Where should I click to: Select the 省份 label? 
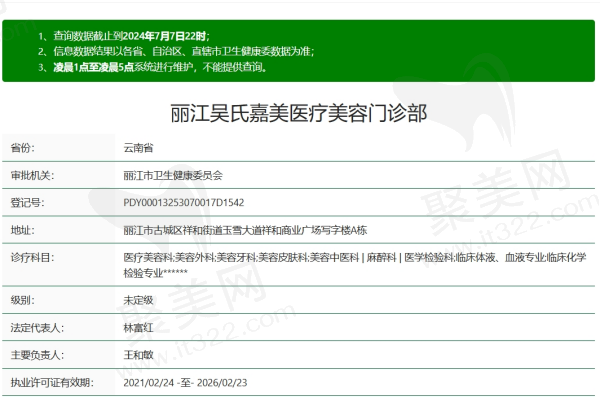pyautogui.click(x=23, y=148)
